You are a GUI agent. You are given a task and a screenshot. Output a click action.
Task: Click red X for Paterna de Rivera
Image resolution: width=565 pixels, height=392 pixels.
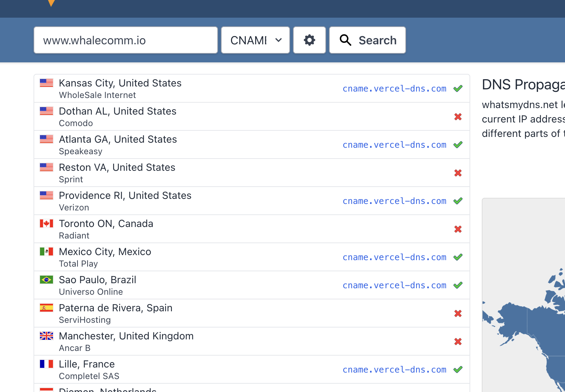coord(458,313)
